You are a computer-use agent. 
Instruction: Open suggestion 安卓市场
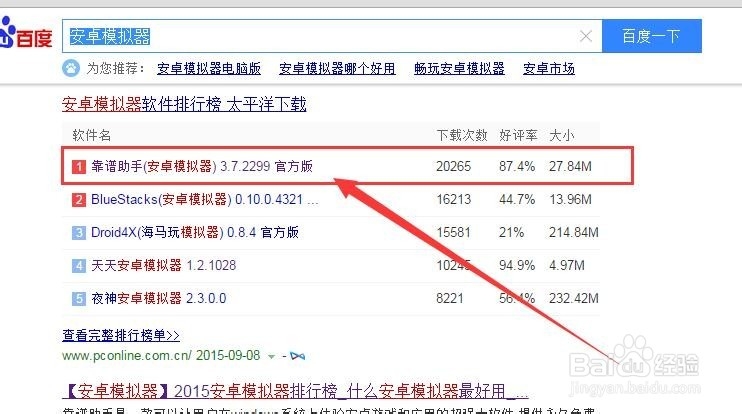click(549, 69)
